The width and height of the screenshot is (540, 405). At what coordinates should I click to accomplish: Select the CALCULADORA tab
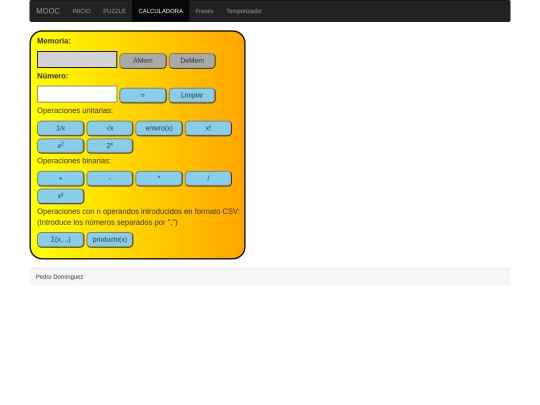click(x=161, y=11)
